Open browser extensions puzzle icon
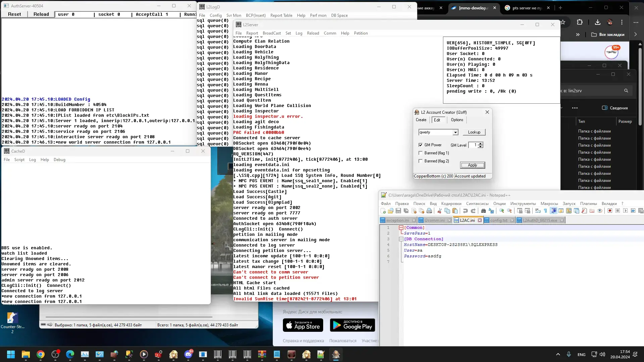 tap(580, 22)
